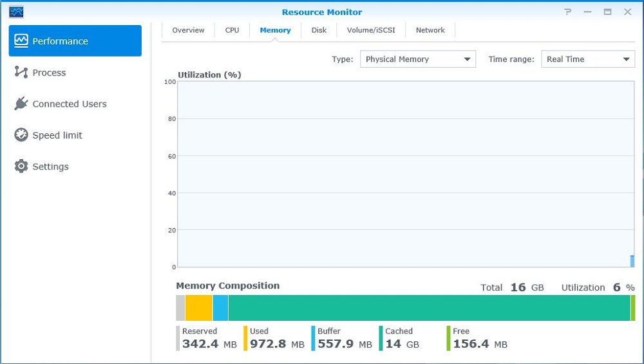Image resolution: width=644 pixels, height=364 pixels.
Task: Click the Time range dropdown arrow
Action: click(x=626, y=59)
